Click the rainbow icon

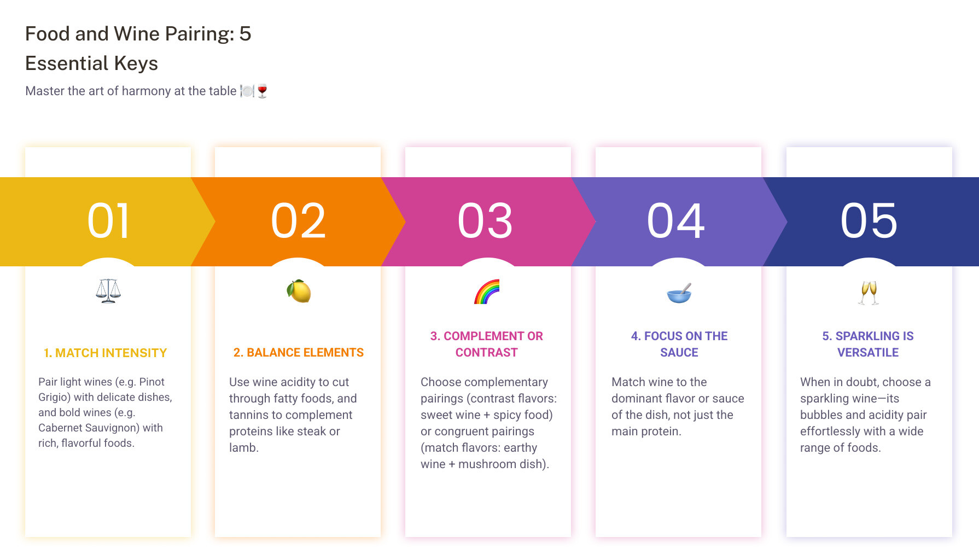(487, 291)
